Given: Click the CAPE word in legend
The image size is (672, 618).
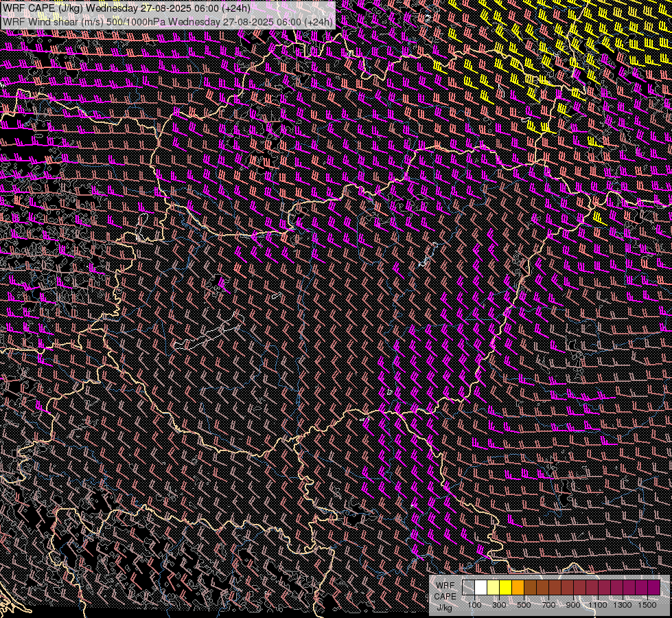Looking at the screenshot, I should [x=445, y=597].
